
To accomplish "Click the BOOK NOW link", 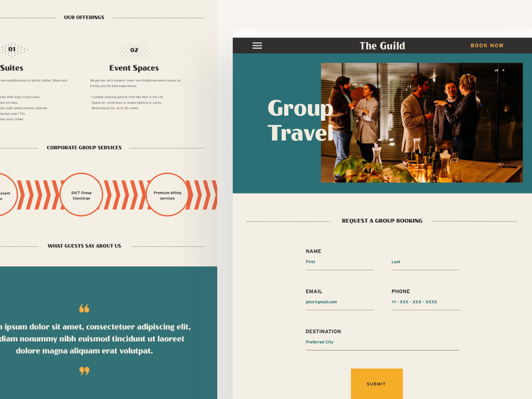I will pyautogui.click(x=487, y=46).
